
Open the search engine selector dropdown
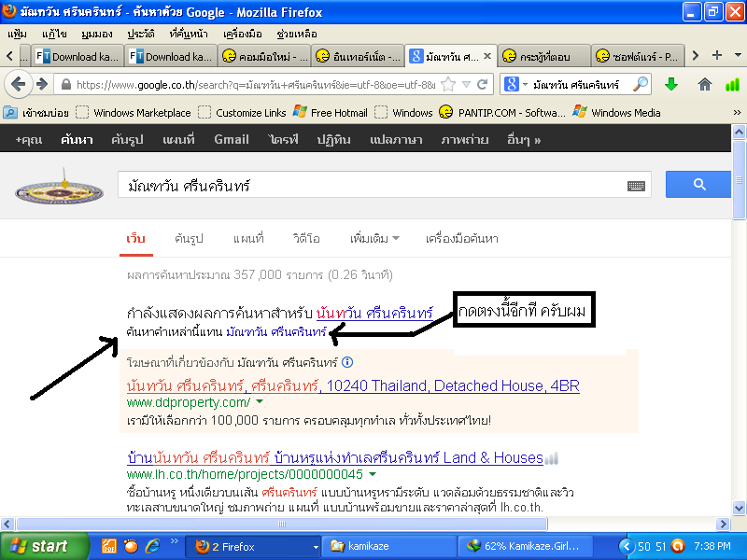pos(525,85)
